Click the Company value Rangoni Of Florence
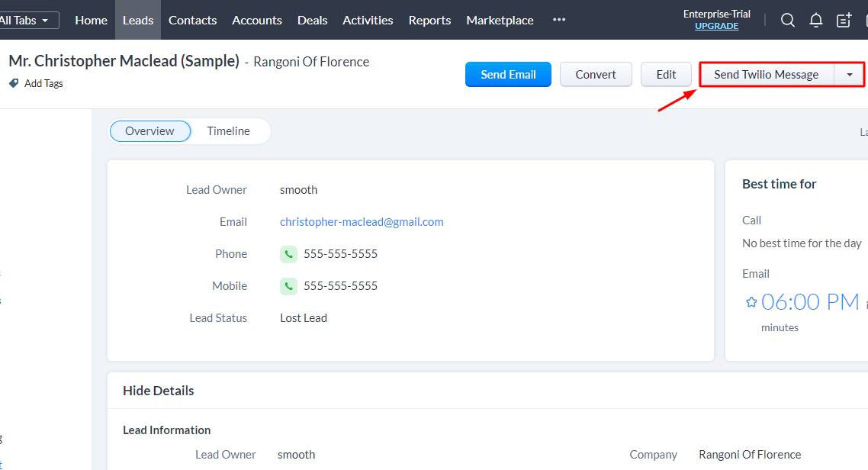Screen dimensions: 868x470 (750, 455)
